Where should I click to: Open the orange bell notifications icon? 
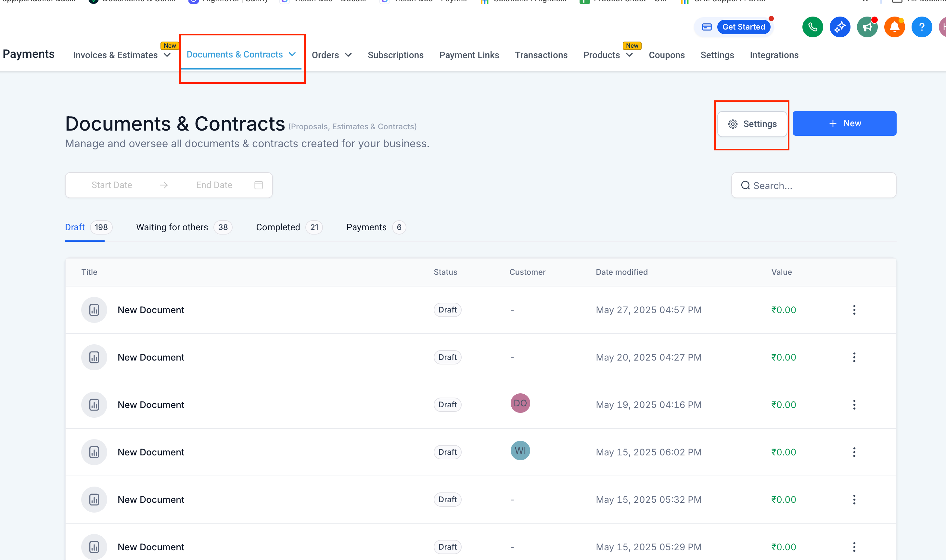894,27
